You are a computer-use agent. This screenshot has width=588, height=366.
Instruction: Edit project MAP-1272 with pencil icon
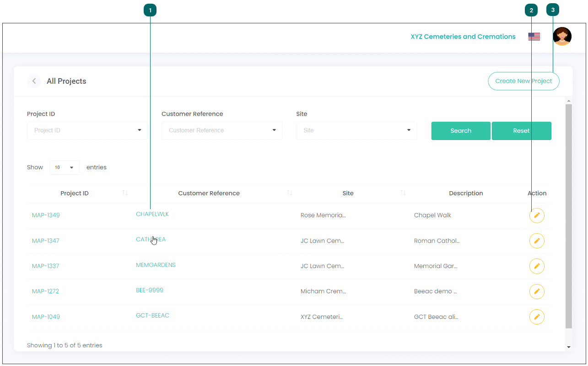click(x=537, y=291)
